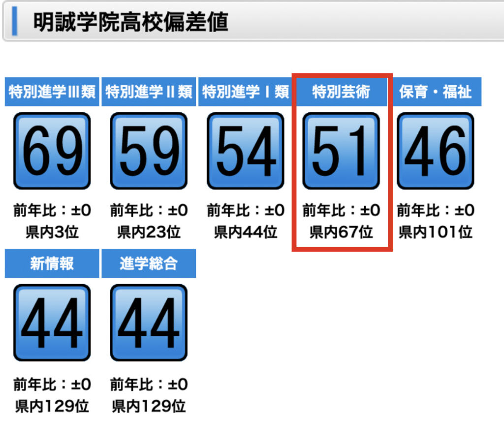Click 前年比：±0 under the 59 badge
This screenshot has height=425, width=504.
[x=149, y=210]
